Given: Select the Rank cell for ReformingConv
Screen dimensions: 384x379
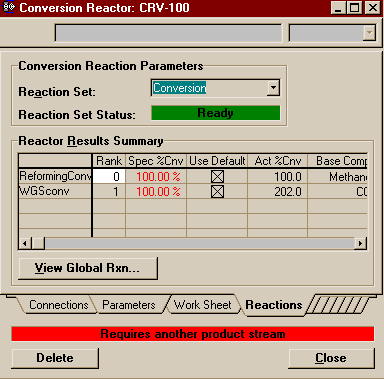Looking at the screenshot, I should tap(109, 176).
